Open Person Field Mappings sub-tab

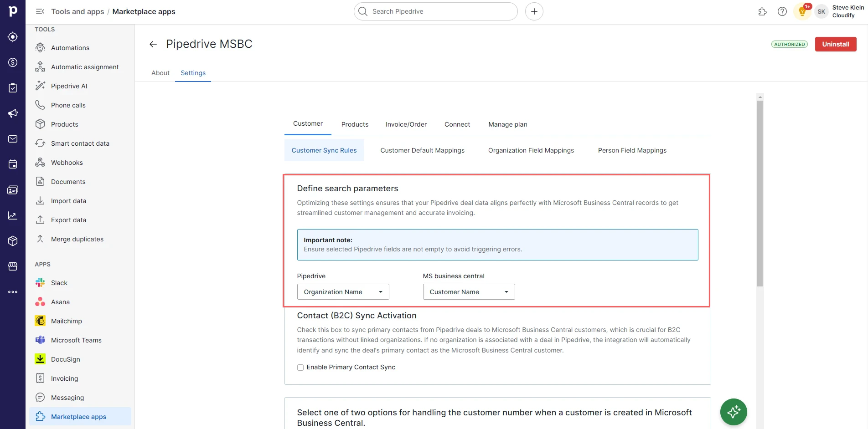pyautogui.click(x=632, y=150)
